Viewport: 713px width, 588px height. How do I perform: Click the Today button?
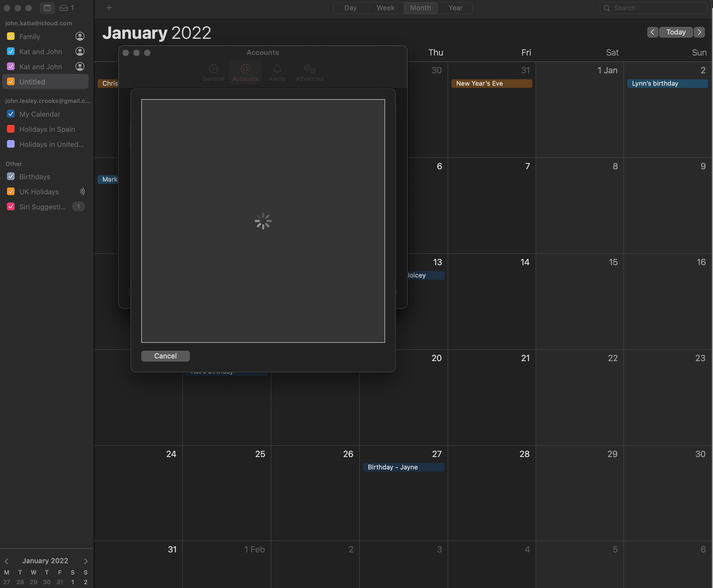tap(676, 32)
